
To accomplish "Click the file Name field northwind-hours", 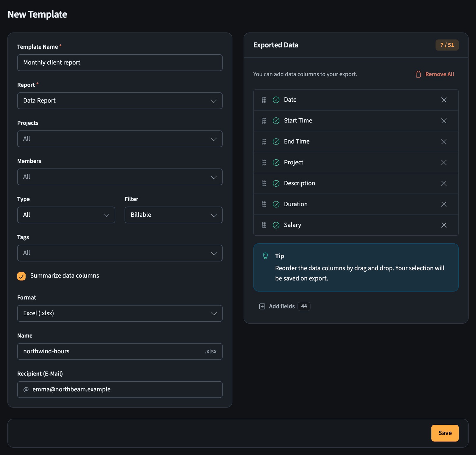I will tap(120, 351).
